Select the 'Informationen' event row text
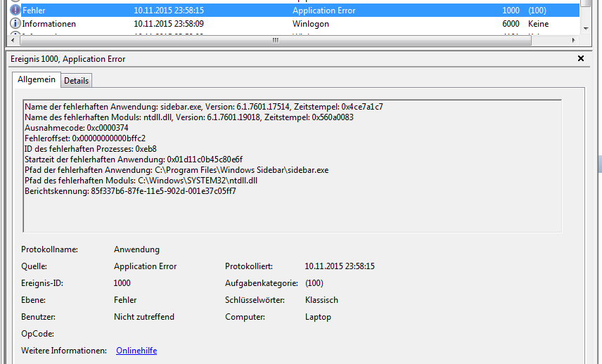602x364 pixels. (49, 24)
